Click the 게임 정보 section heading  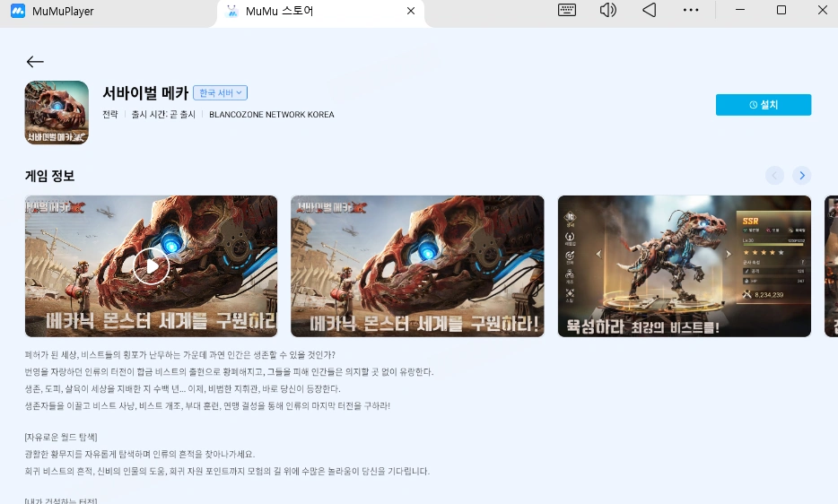(x=49, y=176)
